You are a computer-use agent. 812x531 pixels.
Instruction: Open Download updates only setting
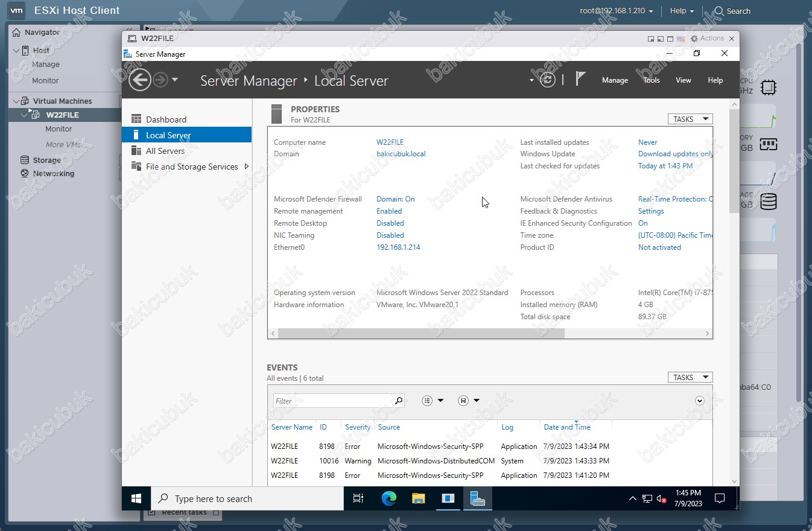tap(675, 154)
